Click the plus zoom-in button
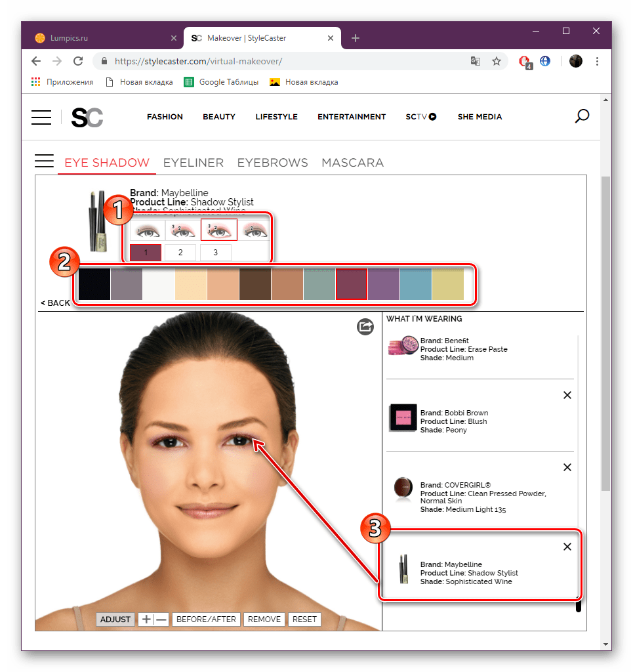 pos(146,619)
